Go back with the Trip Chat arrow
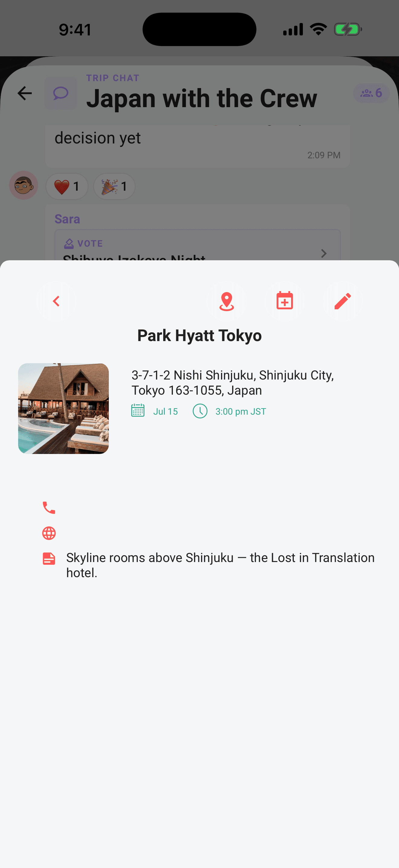 [24, 93]
